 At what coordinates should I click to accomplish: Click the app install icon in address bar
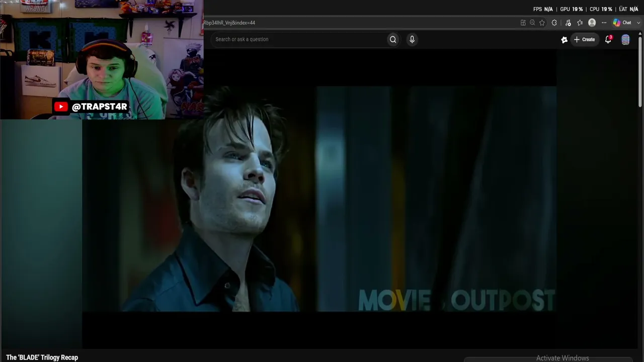point(523,23)
